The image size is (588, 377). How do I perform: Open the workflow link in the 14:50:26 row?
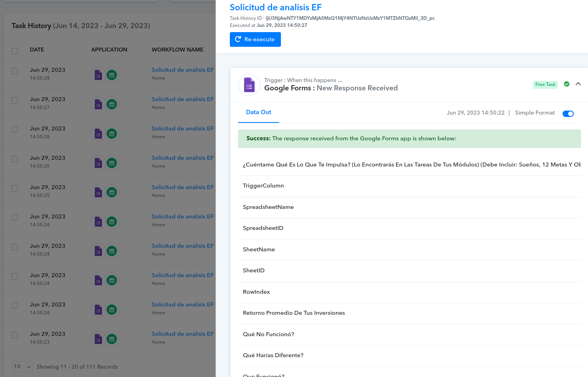183,128
